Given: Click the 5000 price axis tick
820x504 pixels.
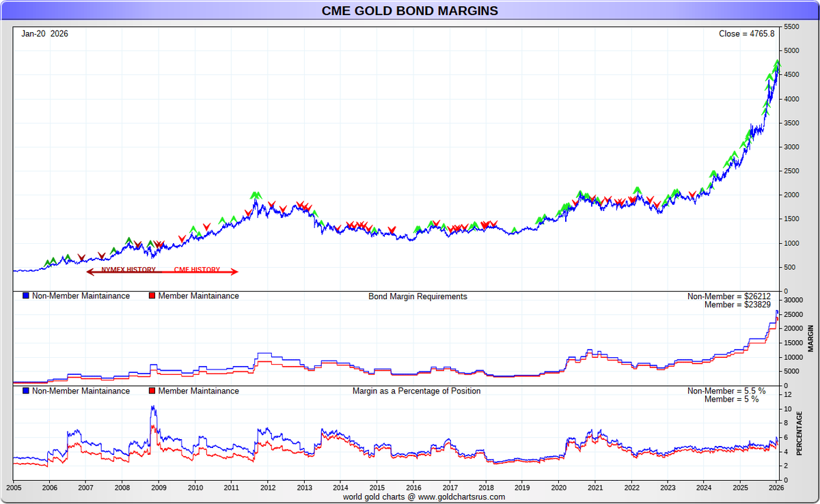Looking at the screenshot, I should [x=791, y=51].
